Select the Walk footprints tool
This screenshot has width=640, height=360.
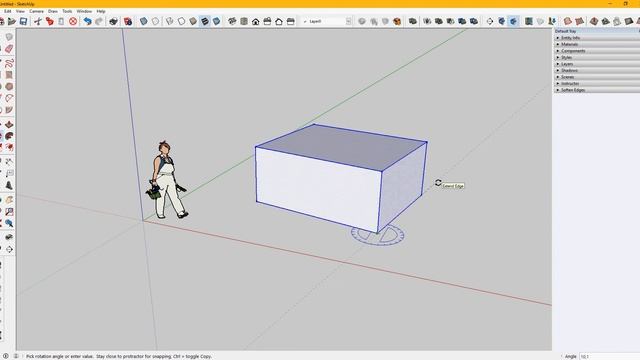click(x=9, y=237)
